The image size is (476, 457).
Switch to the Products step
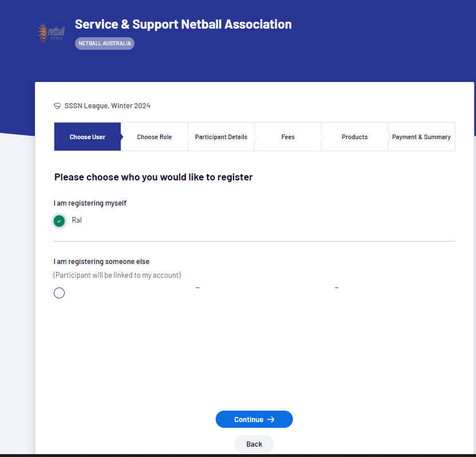(x=355, y=137)
